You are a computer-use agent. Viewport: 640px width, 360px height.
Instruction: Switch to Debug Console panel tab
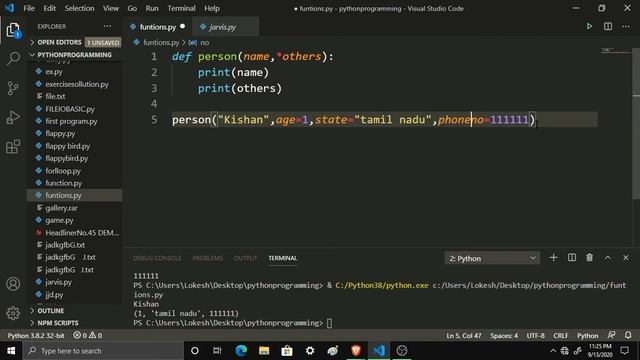tap(157, 258)
